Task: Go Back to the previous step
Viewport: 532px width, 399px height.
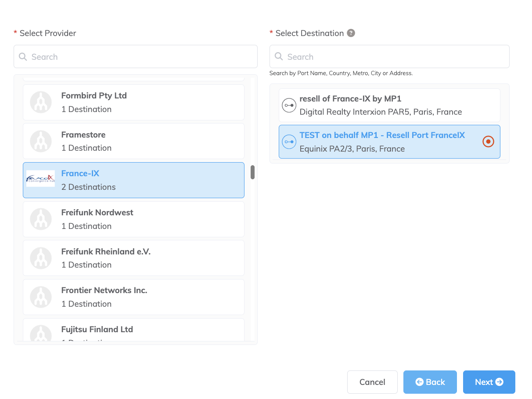Action: (430, 382)
